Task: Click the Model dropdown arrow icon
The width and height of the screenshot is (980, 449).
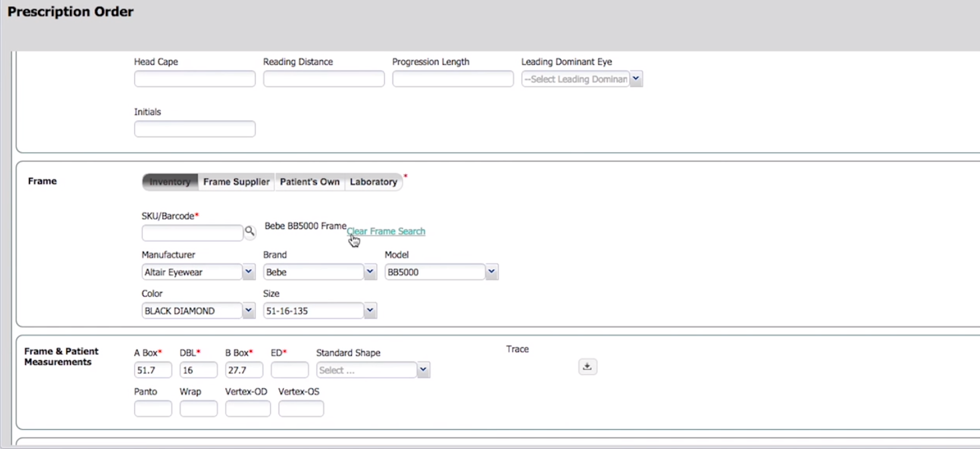Action: (491, 272)
